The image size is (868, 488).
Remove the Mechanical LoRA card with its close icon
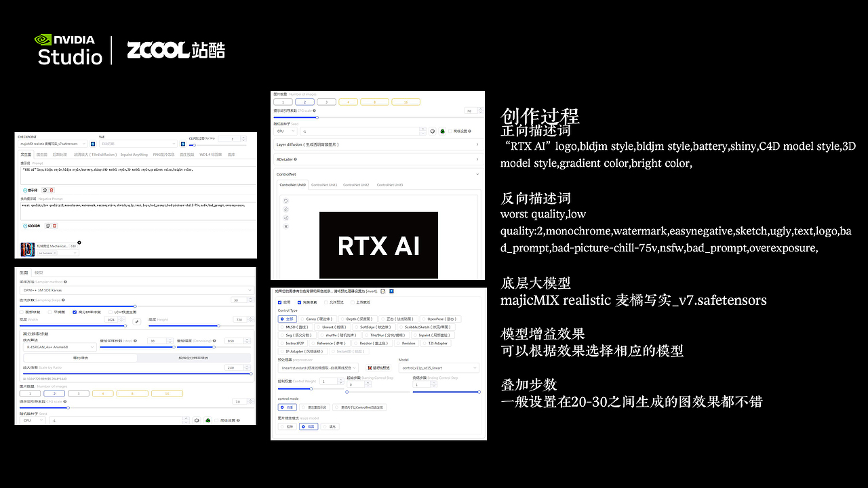(x=79, y=243)
